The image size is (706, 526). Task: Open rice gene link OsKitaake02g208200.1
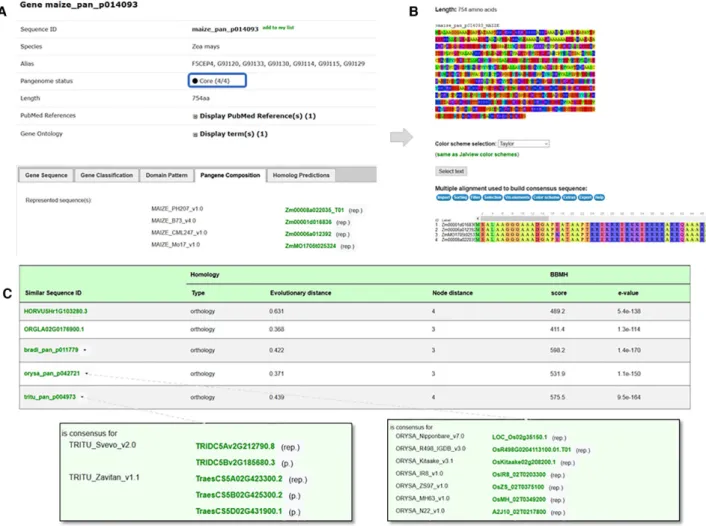point(524,463)
